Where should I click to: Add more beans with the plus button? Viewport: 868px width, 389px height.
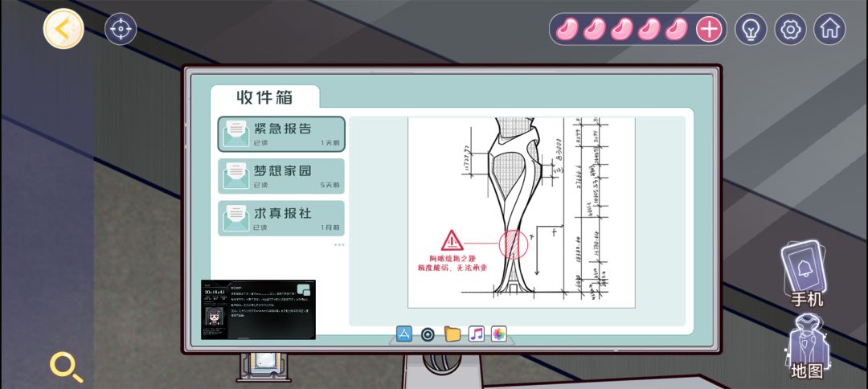click(x=709, y=29)
